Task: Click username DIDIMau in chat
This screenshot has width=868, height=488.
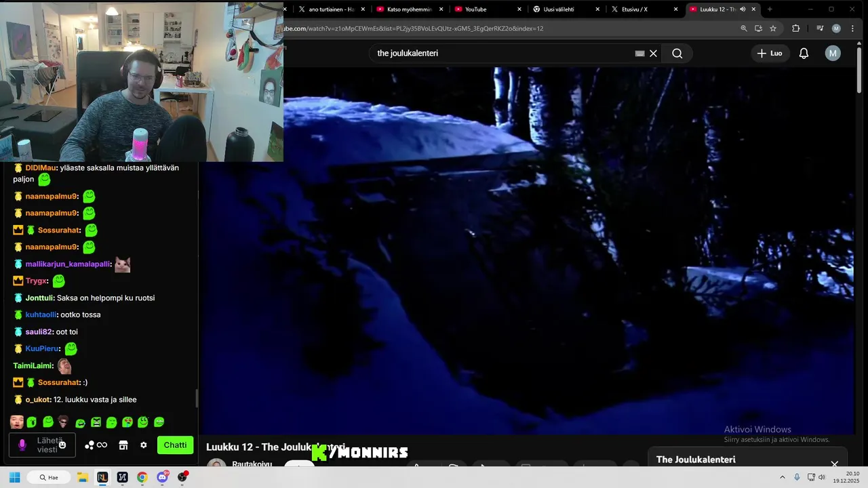Action: (41, 167)
